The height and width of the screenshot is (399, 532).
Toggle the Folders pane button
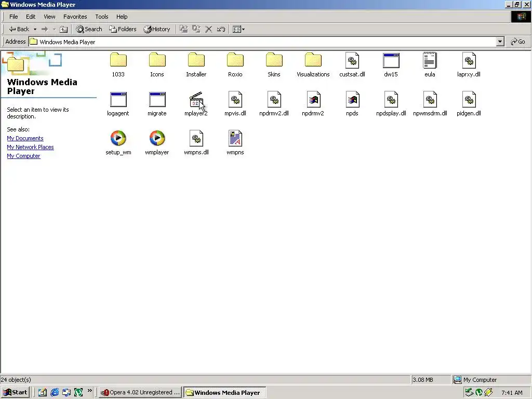(x=123, y=29)
